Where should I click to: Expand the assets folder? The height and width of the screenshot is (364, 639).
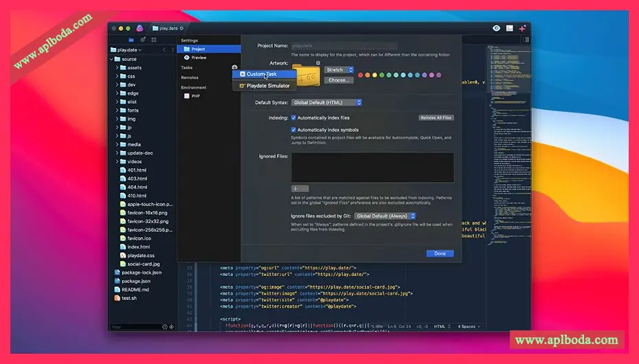coord(117,68)
